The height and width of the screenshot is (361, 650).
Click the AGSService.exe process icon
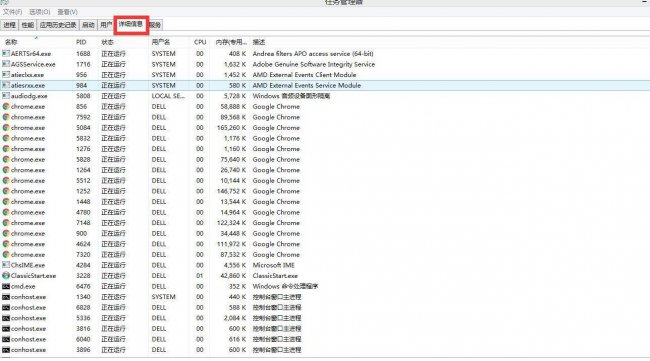(6, 64)
